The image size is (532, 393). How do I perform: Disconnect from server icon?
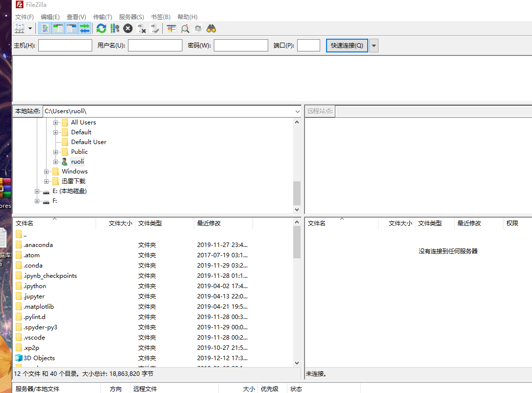[141, 28]
